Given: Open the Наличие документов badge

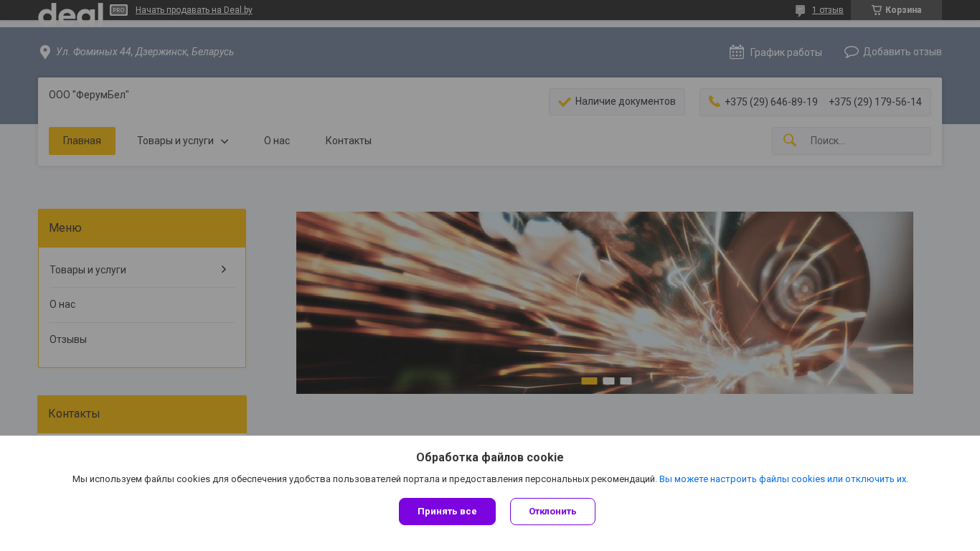Looking at the screenshot, I should pyautogui.click(x=616, y=102).
